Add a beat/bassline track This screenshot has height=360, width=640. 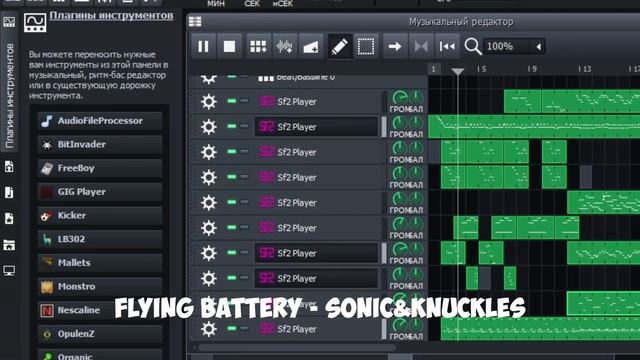[258, 47]
